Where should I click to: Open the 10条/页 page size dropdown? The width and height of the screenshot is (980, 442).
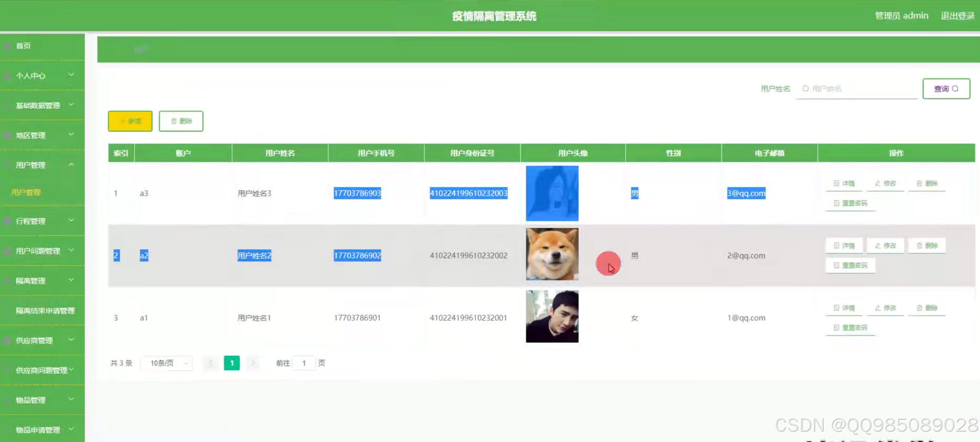coord(166,363)
